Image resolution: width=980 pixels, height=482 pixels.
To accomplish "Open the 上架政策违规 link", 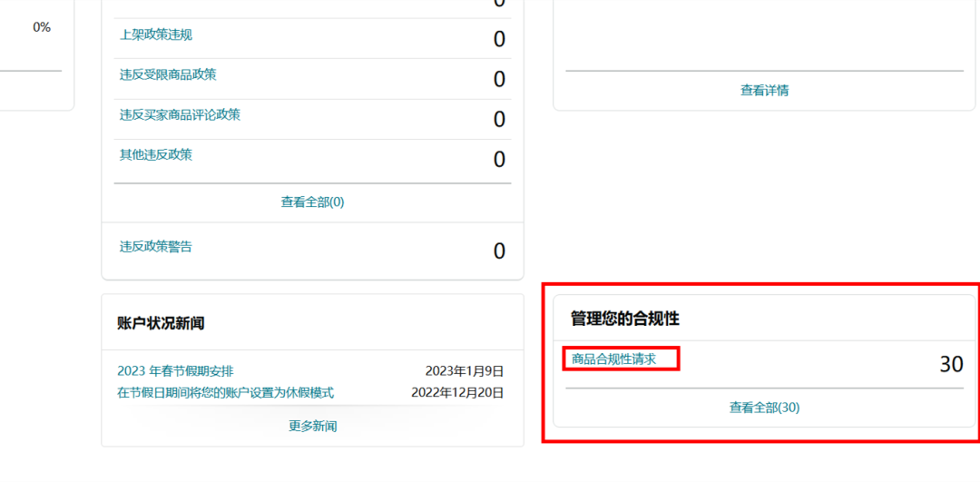I will pos(156,34).
